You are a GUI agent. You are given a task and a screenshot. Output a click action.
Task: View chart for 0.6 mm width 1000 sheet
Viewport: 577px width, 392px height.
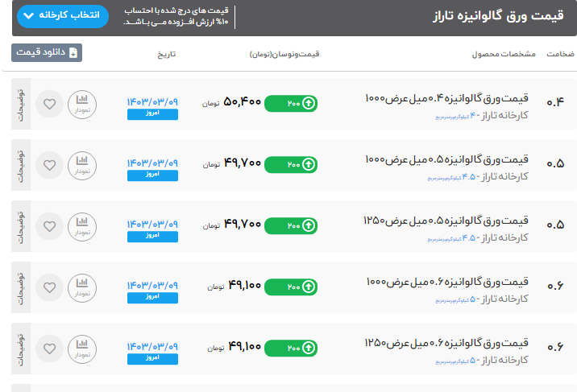[x=81, y=286]
